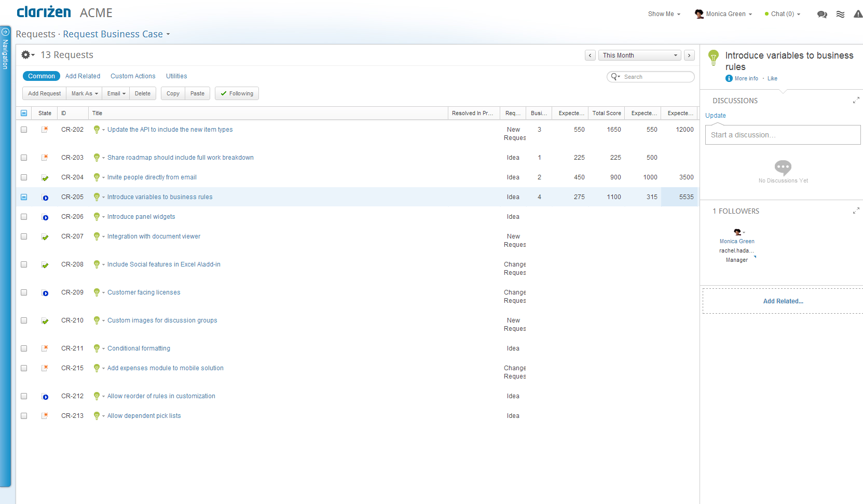Select the CR-207 row checkbox

coord(24,236)
